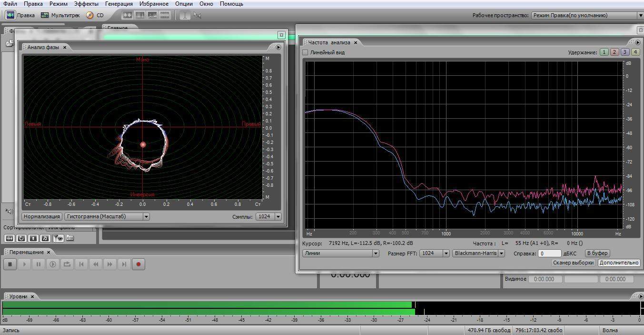
Task: Click the Нормализация button
Action: (42, 216)
